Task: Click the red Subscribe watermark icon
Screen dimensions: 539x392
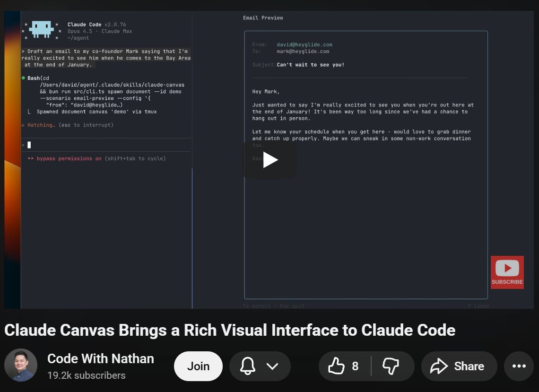Action: [x=507, y=272]
